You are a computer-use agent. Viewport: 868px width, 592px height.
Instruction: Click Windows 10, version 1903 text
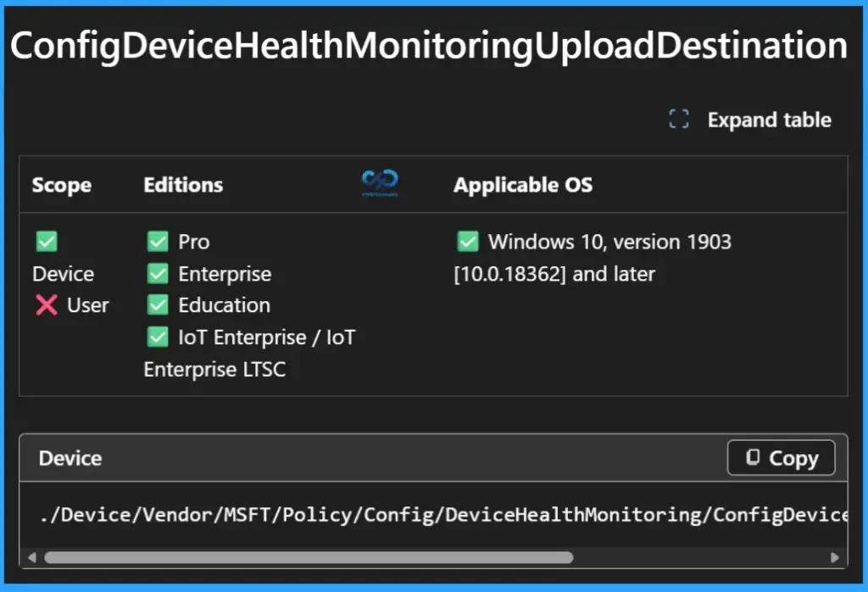[610, 242]
